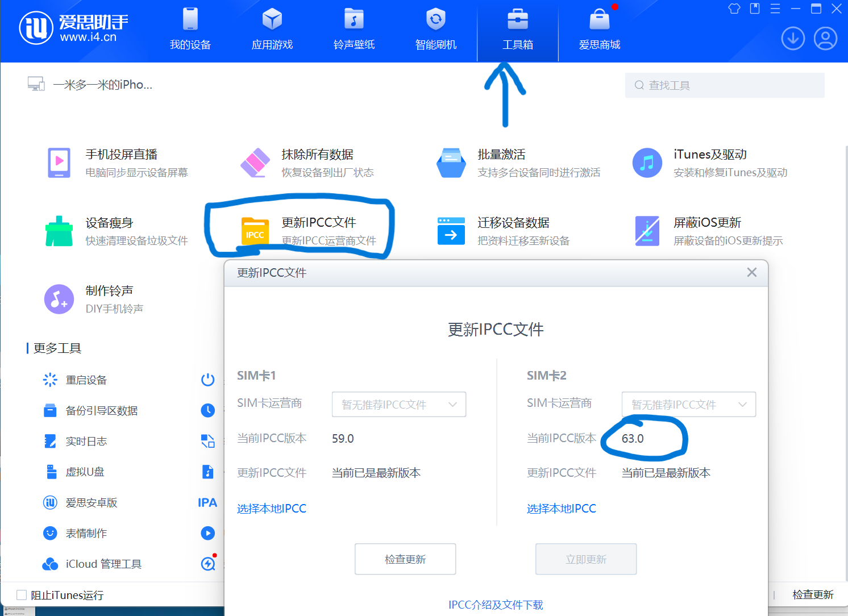
Task: Click SIM卡1 选择本地IPCC link
Action: 272,509
